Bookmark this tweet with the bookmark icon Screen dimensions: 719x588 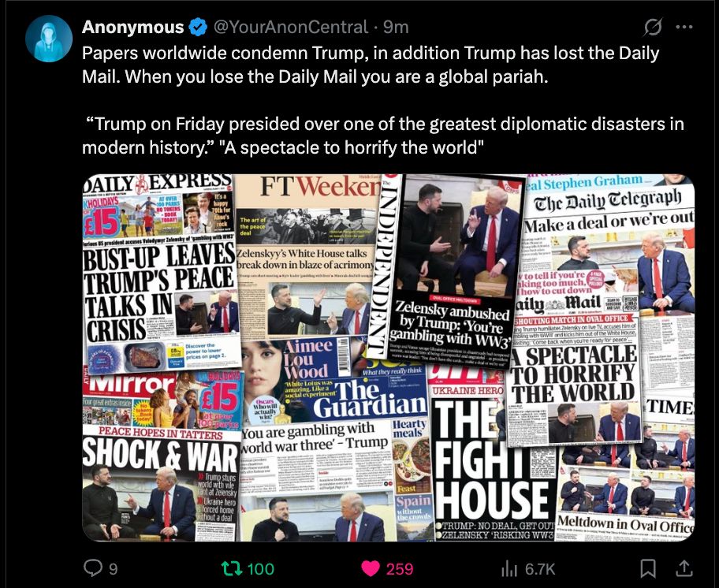[x=647, y=569]
